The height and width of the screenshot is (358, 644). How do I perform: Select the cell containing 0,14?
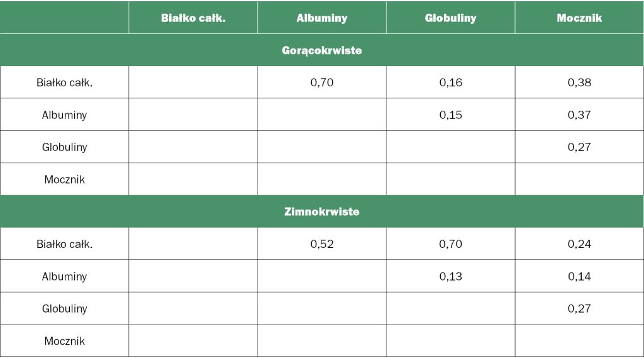579,276
